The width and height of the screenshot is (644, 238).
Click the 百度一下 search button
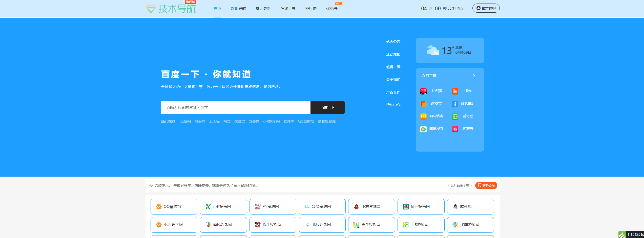[x=327, y=107]
